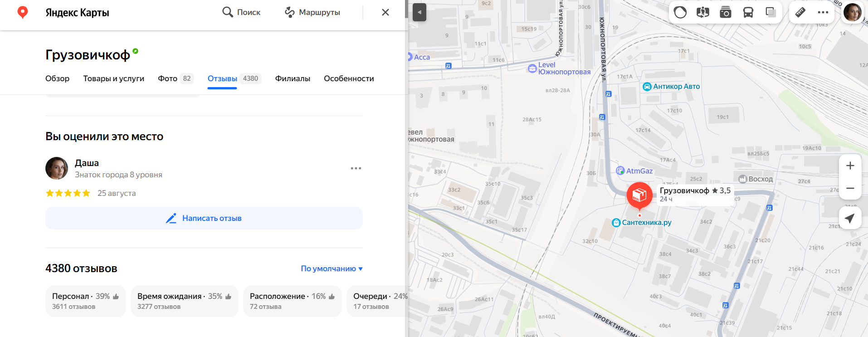This screenshot has width=868, height=337.
Task: Zoom out on the map
Action: pos(850,188)
